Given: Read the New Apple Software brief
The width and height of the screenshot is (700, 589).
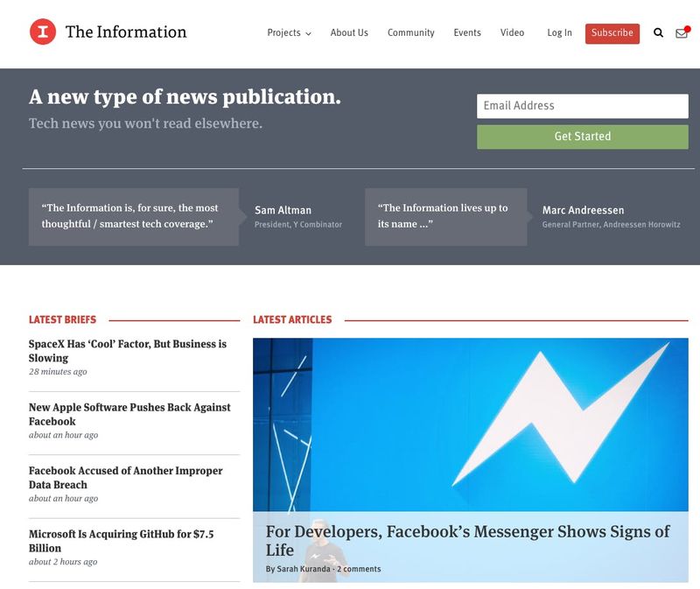Looking at the screenshot, I should (129, 414).
